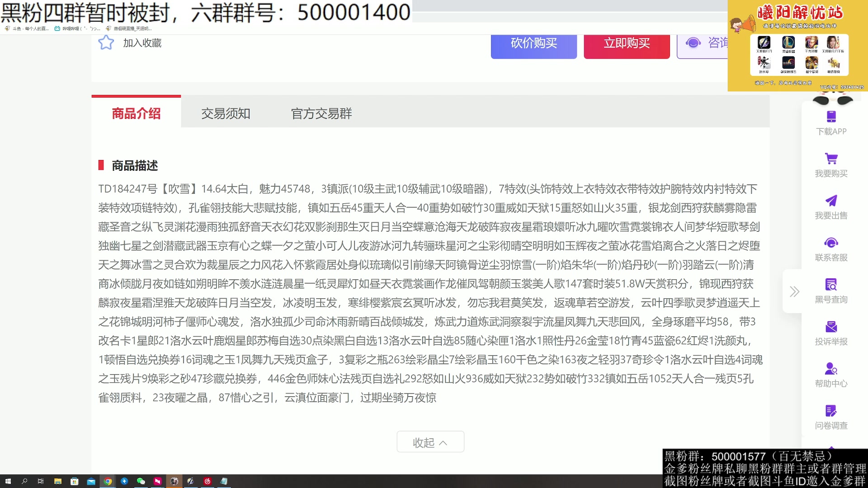Launch WeChat from the taskbar

(141, 482)
